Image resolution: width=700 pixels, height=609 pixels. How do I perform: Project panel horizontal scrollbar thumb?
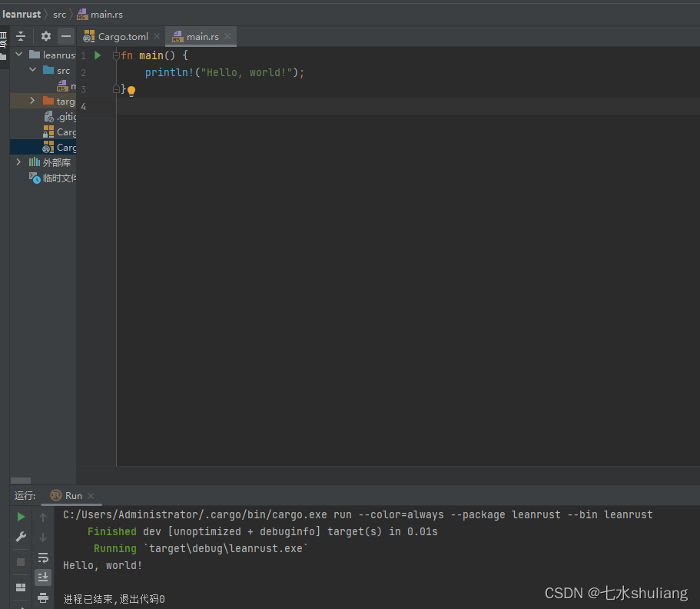[21, 481]
